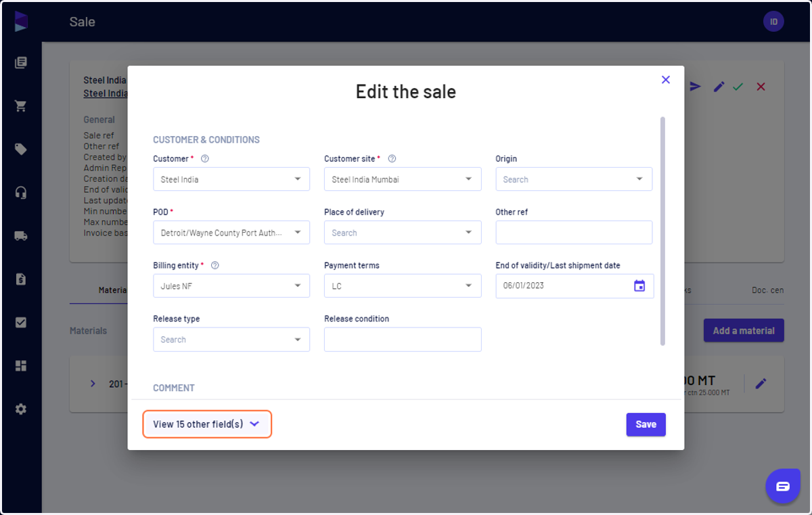Switch to the Materials tab
The width and height of the screenshot is (812, 515).
tap(112, 290)
